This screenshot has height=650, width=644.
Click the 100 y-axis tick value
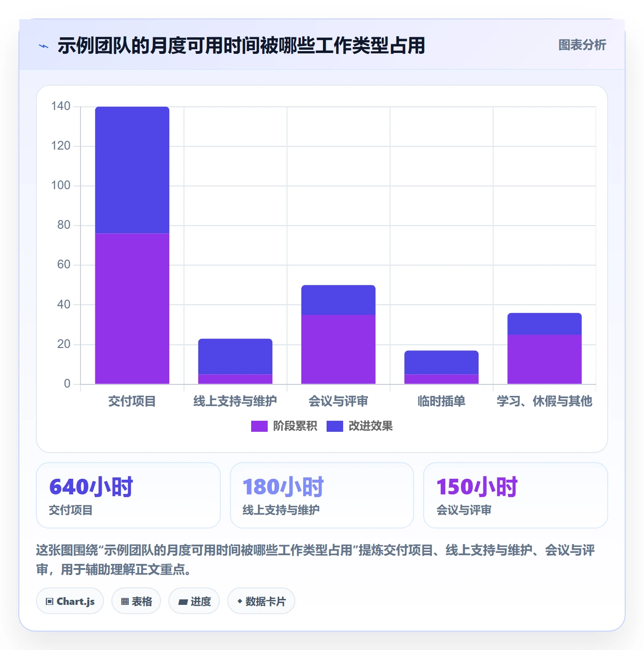coord(61,186)
